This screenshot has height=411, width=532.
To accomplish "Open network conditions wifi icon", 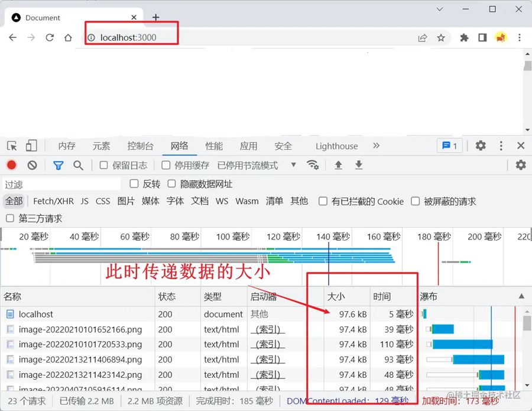I will tap(313, 165).
